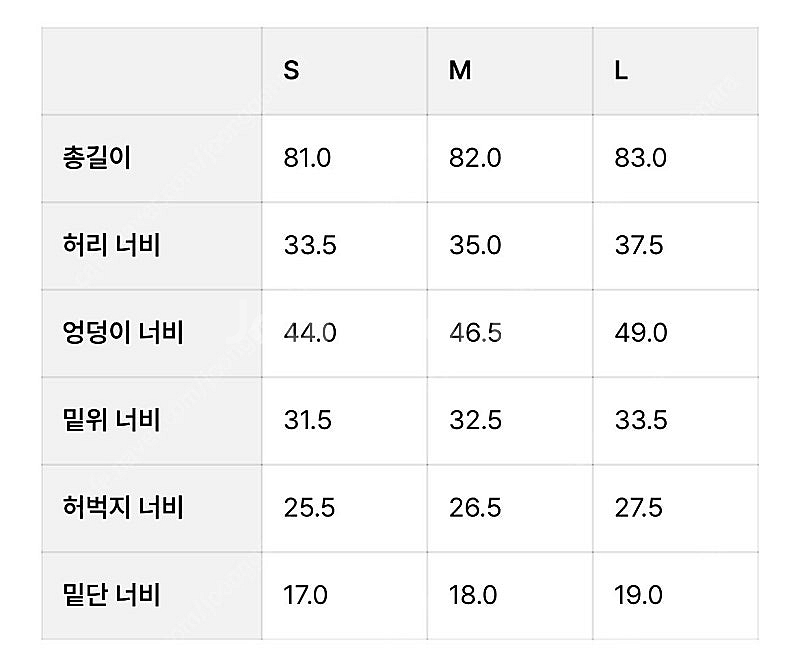Screen dimensions: 800x656
Task: Click the 밑위 너비 row label
Action: 111,420
